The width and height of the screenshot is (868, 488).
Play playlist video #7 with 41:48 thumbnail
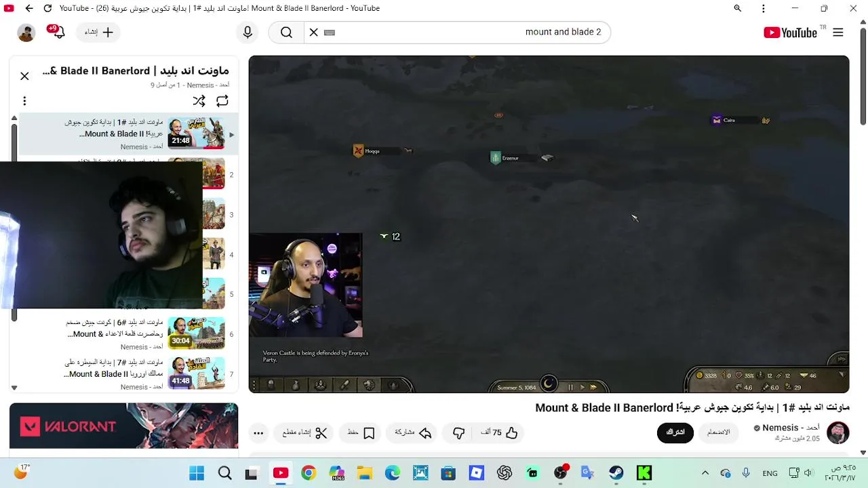click(x=196, y=373)
